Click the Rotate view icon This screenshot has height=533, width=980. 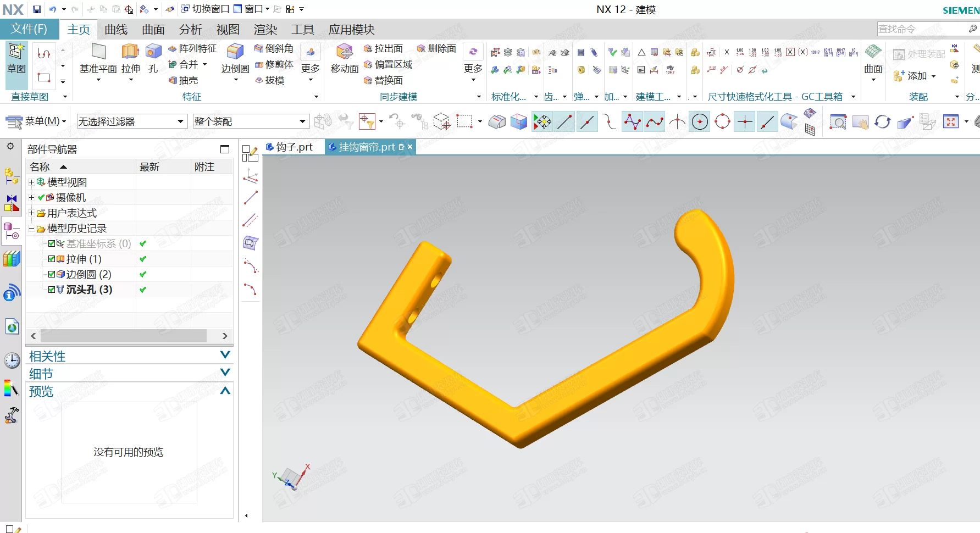coord(882,121)
